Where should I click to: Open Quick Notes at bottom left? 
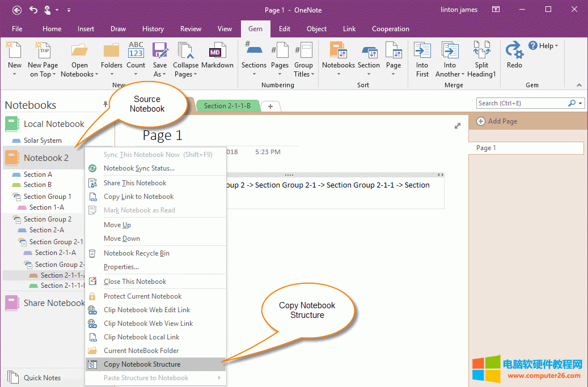(x=42, y=378)
